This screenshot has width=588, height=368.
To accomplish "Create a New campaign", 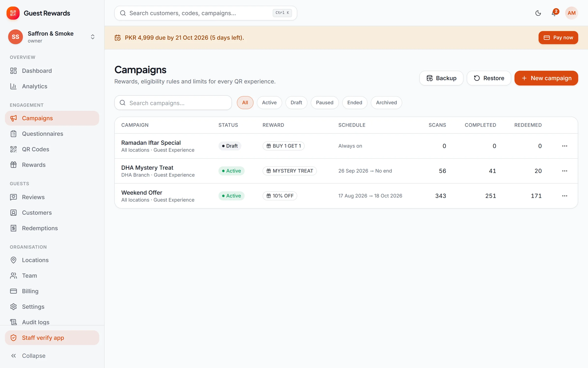I will pyautogui.click(x=546, y=78).
